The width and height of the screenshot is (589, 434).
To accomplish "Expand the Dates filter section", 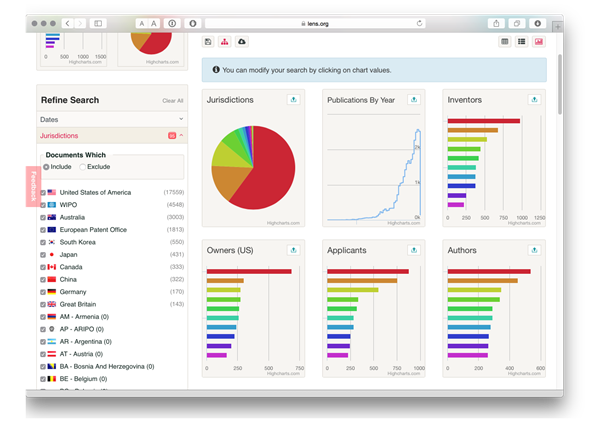I will click(112, 119).
